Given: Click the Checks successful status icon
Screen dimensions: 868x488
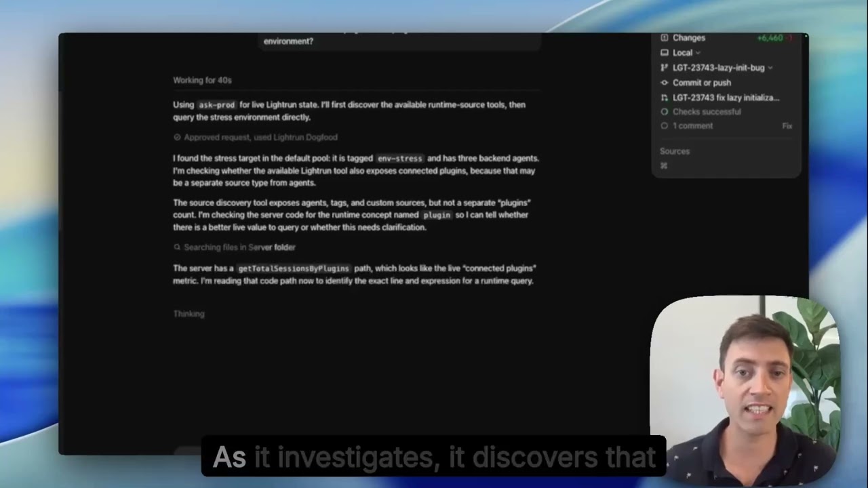Looking at the screenshot, I should (665, 112).
